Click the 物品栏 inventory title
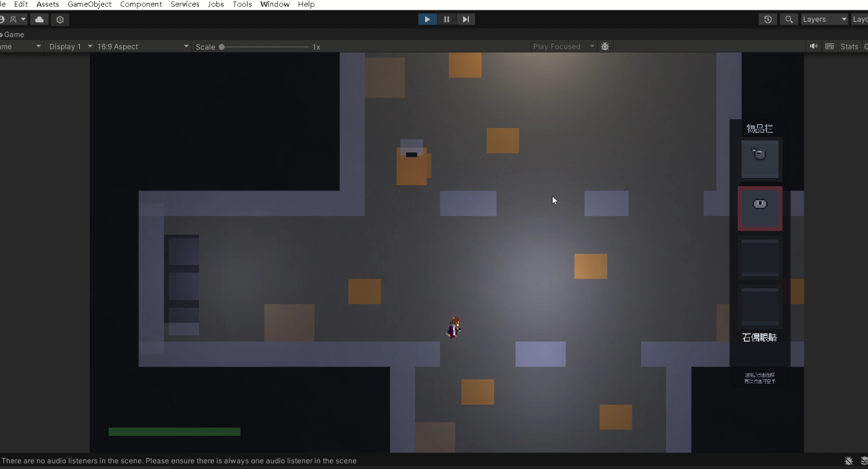 click(759, 129)
